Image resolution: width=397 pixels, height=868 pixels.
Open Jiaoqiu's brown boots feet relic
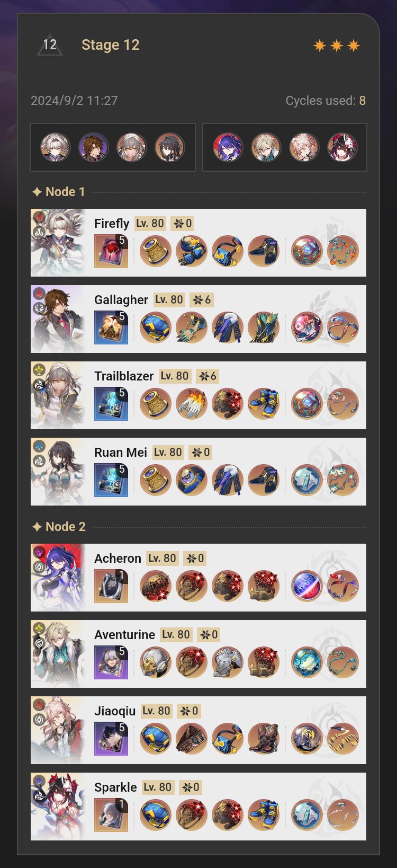pos(264,739)
